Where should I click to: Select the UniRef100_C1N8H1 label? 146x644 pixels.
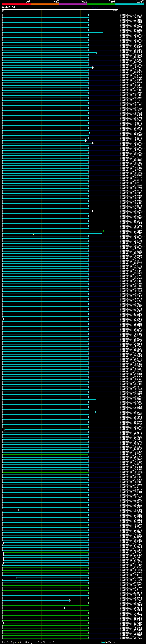[131, 20]
